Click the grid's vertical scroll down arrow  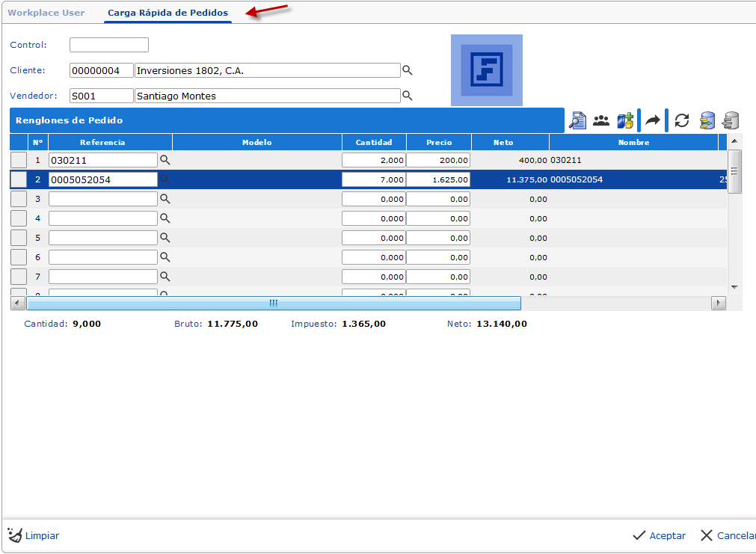[x=734, y=287]
